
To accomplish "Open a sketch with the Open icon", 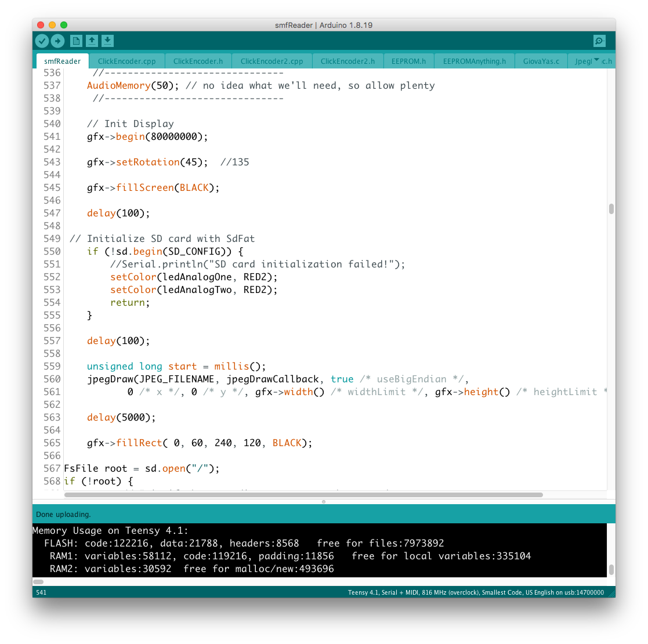I will coord(92,41).
